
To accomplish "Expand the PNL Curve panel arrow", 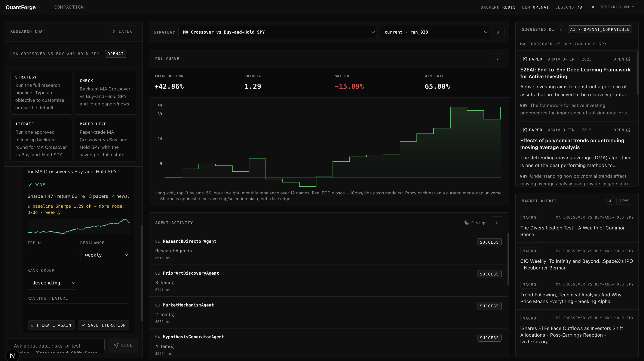I will click(x=497, y=59).
